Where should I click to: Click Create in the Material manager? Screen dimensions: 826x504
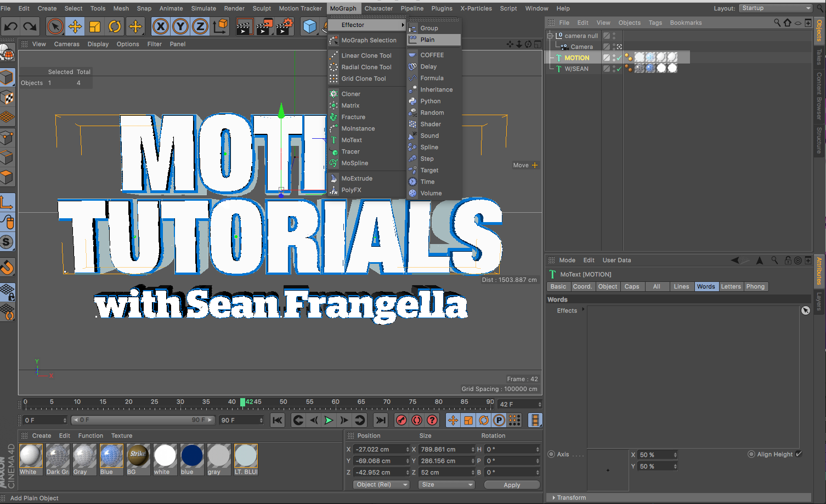point(42,435)
